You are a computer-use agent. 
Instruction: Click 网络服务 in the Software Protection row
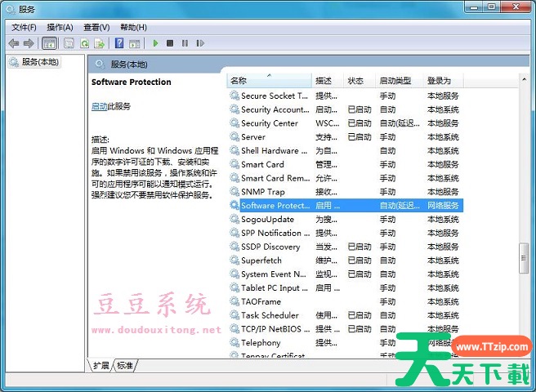[x=443, y=206]
